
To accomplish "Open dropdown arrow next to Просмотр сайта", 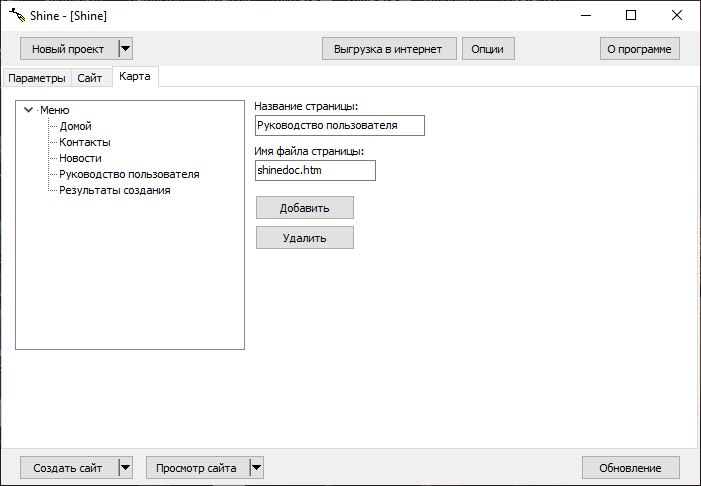I will pos(256,467).
